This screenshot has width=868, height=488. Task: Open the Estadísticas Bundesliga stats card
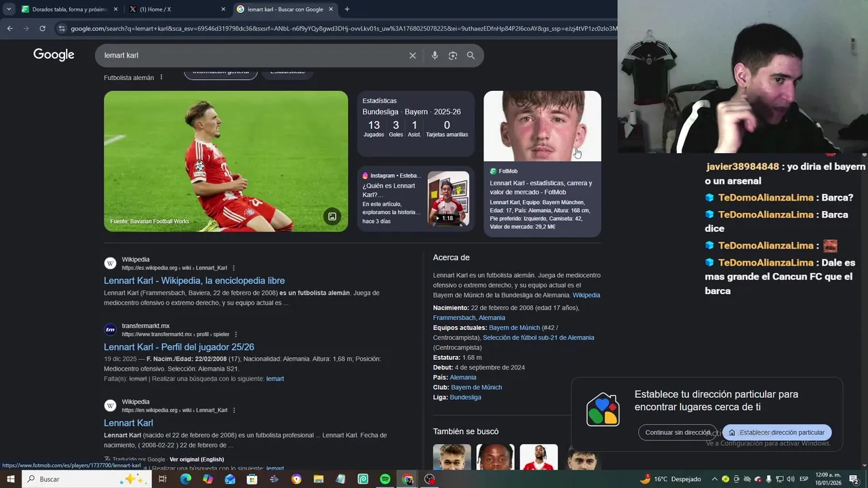tap(416, 124)
